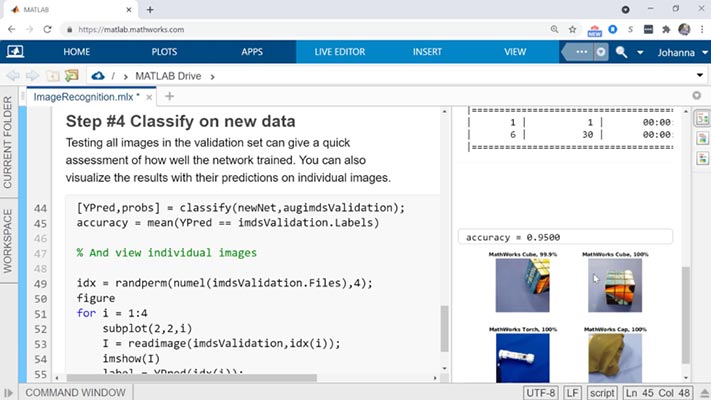Click the editor actions circle icon
The height and width of the screenshot is (400, 711).
coord(696,95)
